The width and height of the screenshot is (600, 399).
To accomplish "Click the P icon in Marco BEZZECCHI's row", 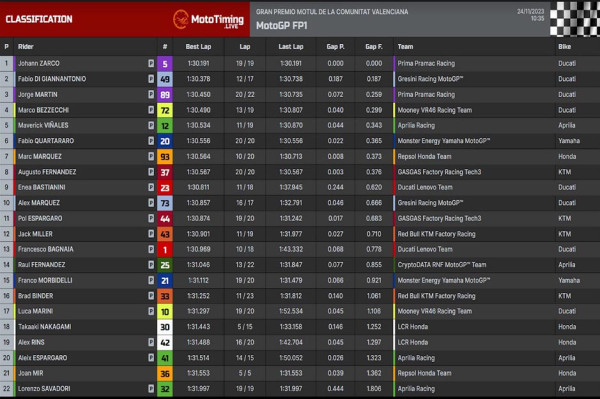I will (151, 110).
